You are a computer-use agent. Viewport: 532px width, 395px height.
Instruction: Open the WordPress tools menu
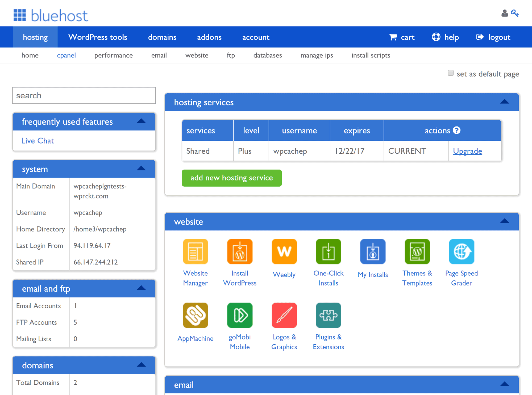tap(98, 37)
